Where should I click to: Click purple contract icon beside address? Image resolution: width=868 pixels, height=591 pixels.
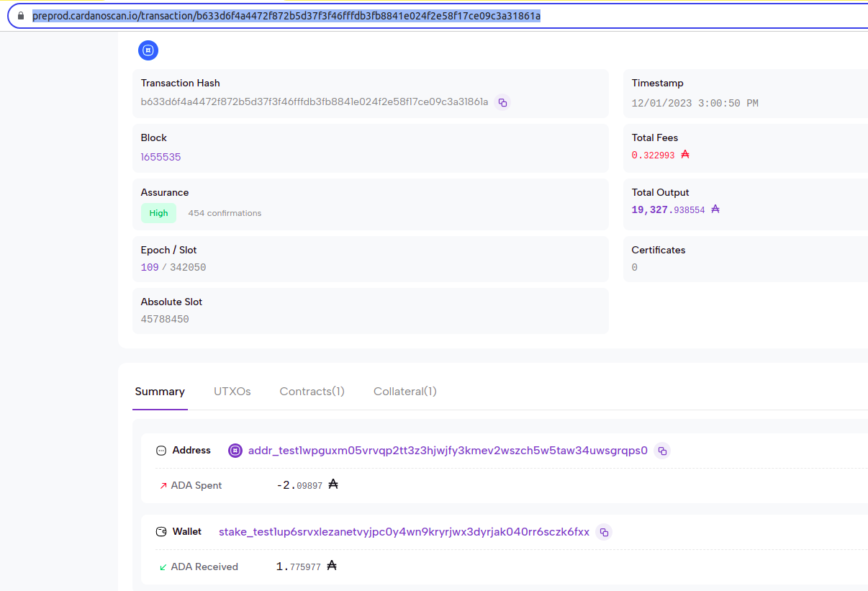[x=235, y=451]
